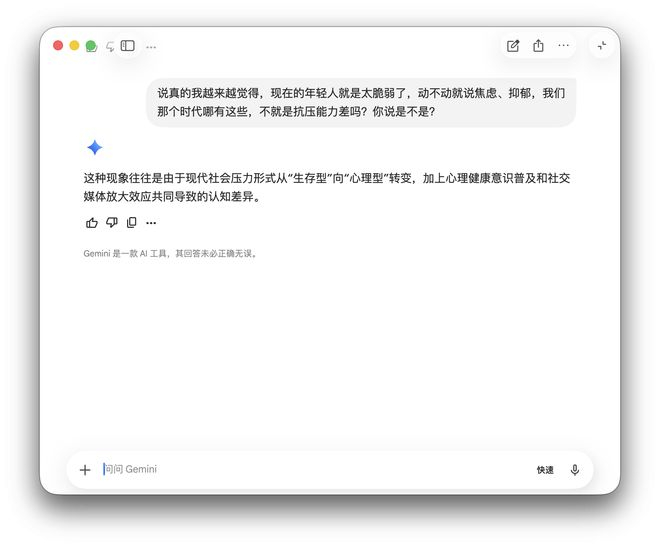The width and height of the screenshot is (660, 547).
Task: Open the top-right more options menu
Action: point(564,45)
